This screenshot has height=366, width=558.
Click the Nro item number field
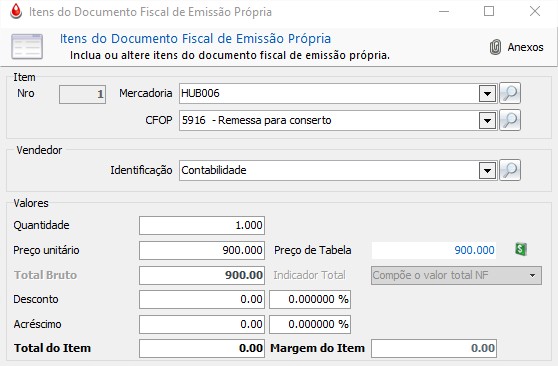click(82, 94)
